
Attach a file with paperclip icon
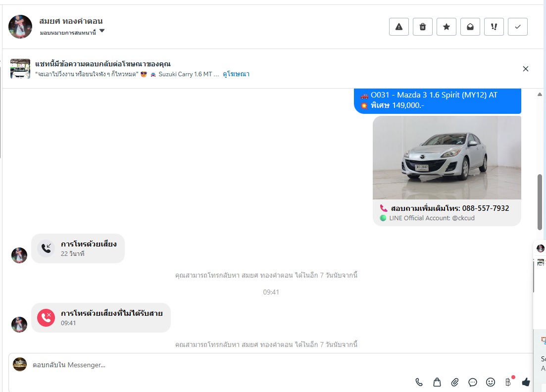pyautogui.click(x=455, y=382)
